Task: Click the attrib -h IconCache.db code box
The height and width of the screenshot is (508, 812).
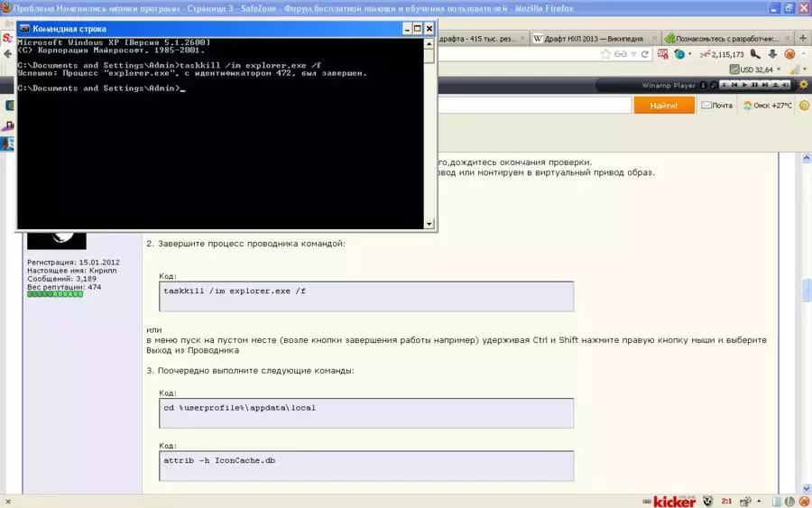Action: [x=366, y=466]
